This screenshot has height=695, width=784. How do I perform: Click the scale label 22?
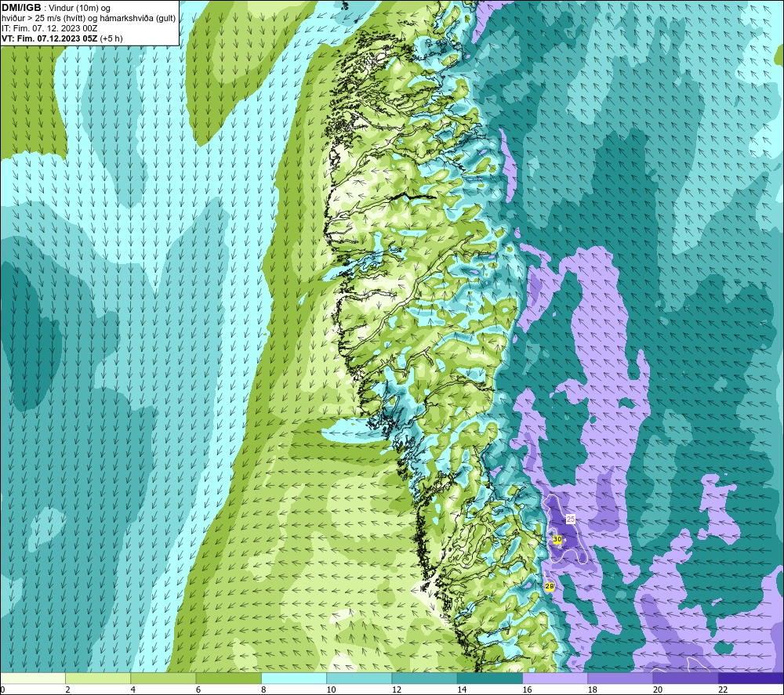click(723, 690)
